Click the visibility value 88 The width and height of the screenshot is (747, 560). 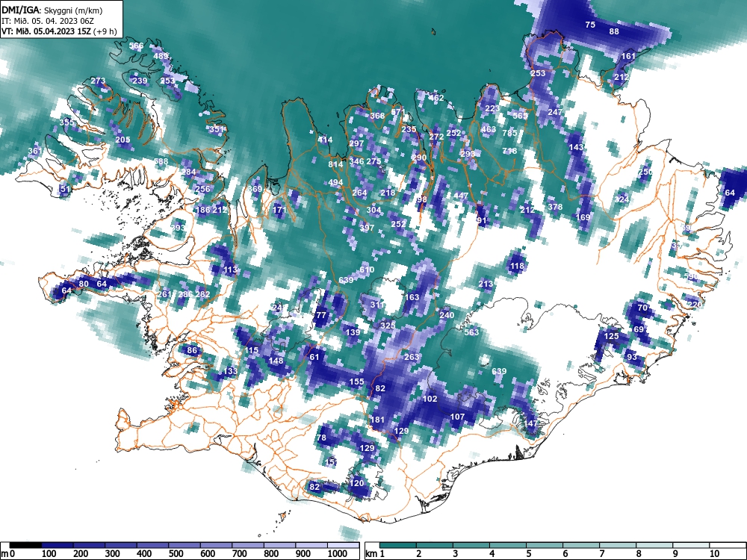[x=615, y=31]
